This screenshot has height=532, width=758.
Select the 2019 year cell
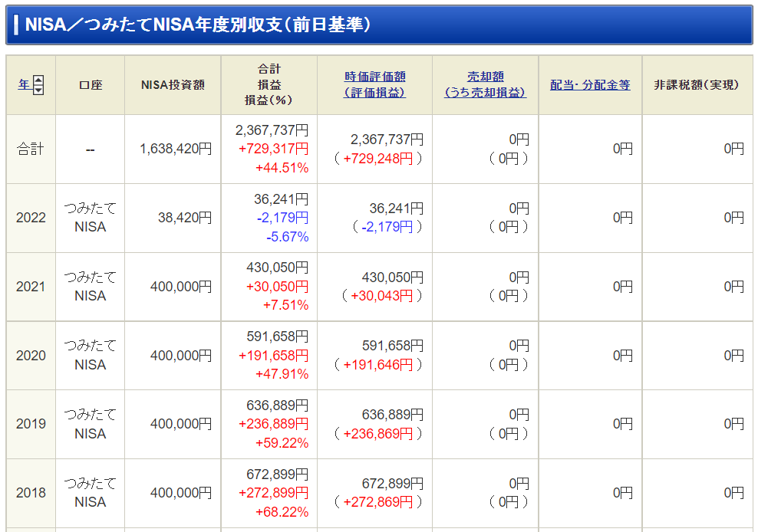point(31,424)
